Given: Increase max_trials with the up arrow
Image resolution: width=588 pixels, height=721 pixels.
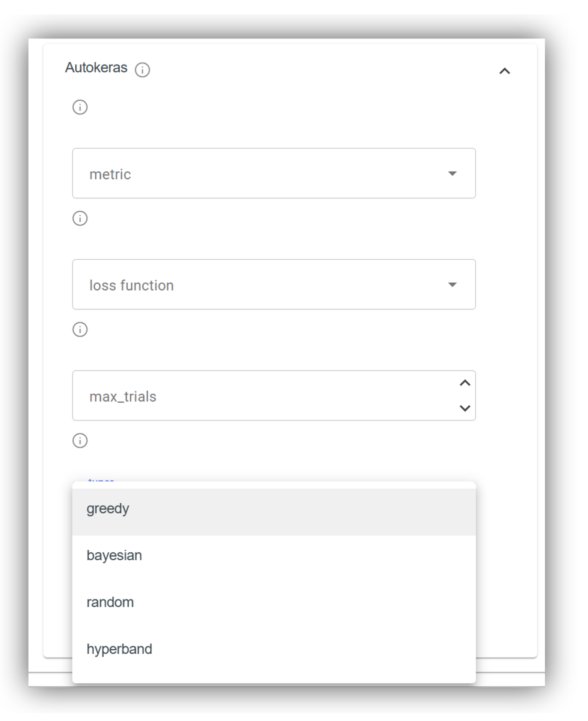Looking at the screenshot, I should coord(465,383).
